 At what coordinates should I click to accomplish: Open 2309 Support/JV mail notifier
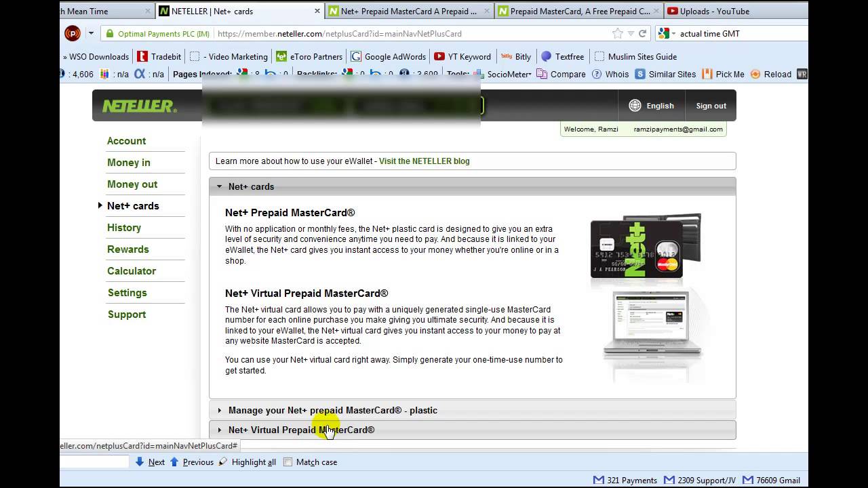[699, 480]
